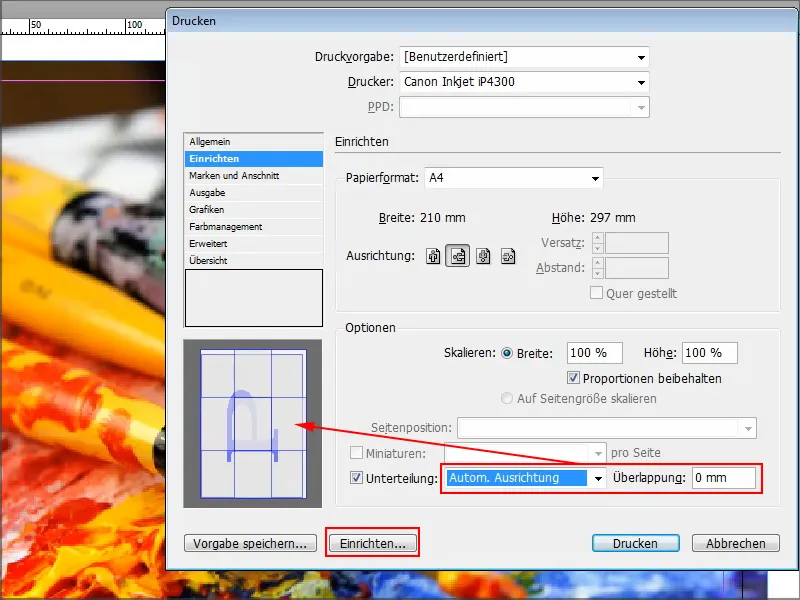The image size is (800, 600).
Task: Click Vorgabe speichern button
Action: click(250, 543)
